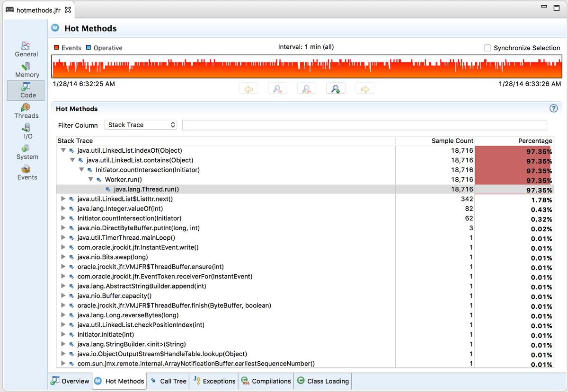Screen dimensions: 568x392
Task: Collapse the java.util.LinkedList.contains(Object) tree row
Action: (x=72, y=160)
